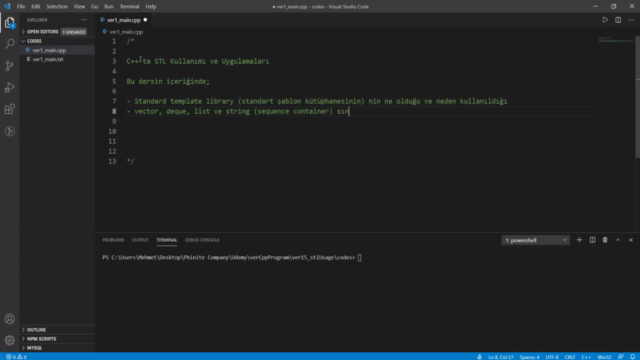Close the terminal panel

pyautogui.click(x=631, y=240)
